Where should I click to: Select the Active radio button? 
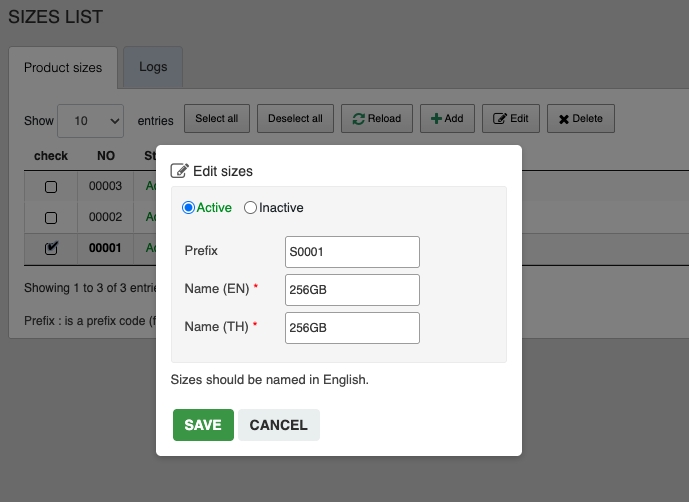click(188, 208)
